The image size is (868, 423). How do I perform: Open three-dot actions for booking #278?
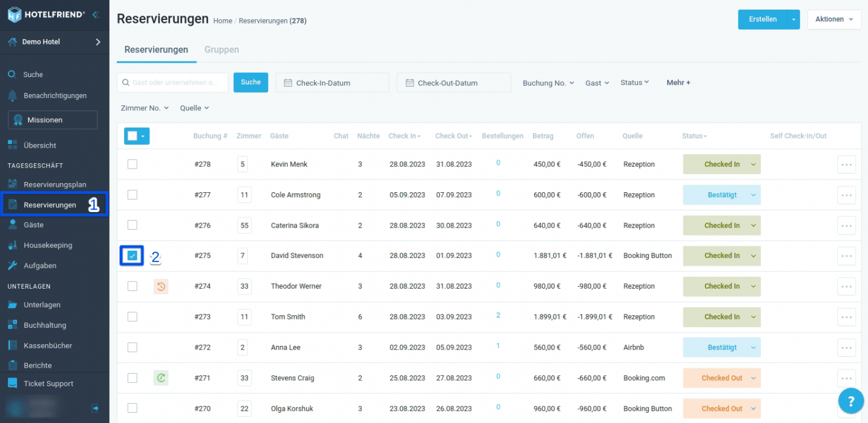click(846, 164)
